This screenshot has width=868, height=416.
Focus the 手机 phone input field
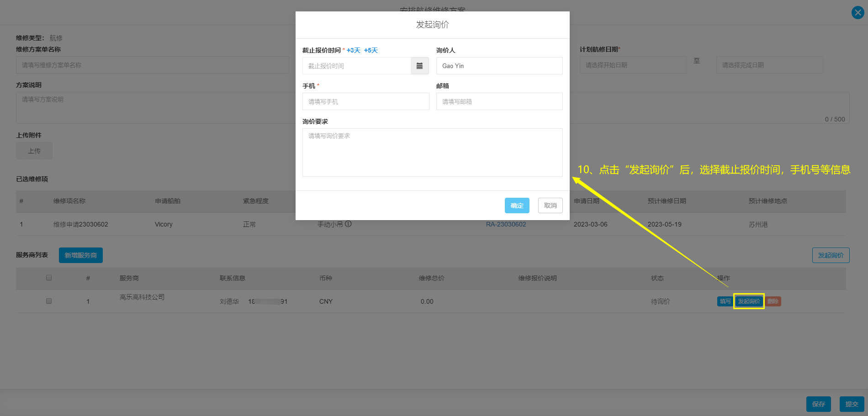tap(366, 101)
